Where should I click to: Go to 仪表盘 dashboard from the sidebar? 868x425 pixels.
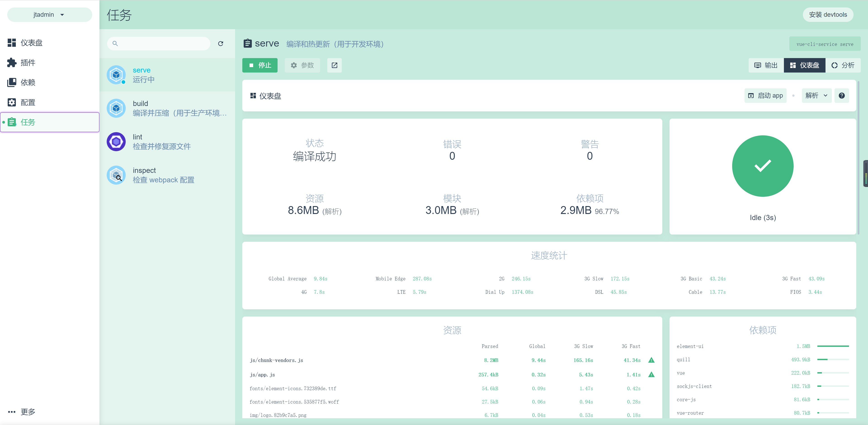coord(32,42)
